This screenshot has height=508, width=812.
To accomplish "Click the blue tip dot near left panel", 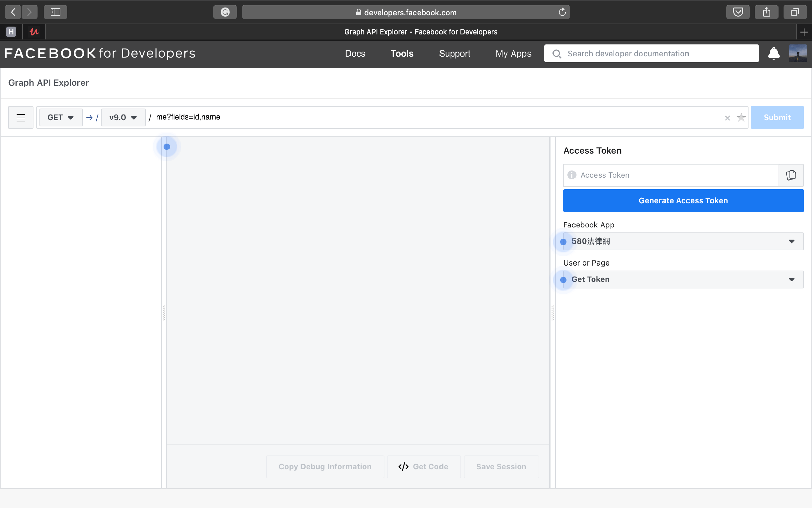I will click(x=167, y=147).
